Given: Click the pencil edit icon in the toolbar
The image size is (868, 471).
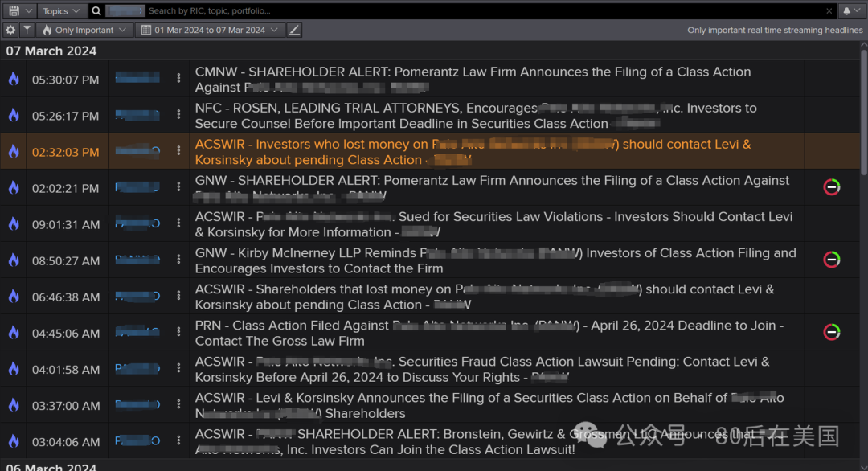Looking at the screenshot, I should coord(294,30).
